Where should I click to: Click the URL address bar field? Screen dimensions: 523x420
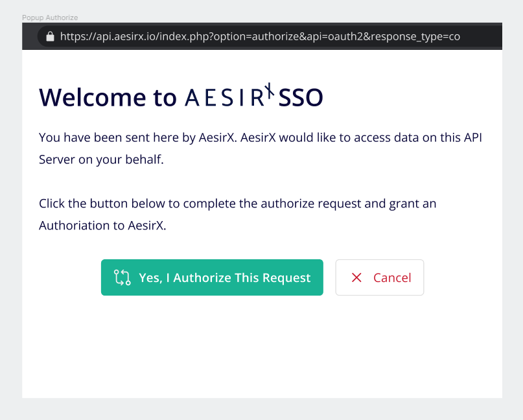(259, 36)
